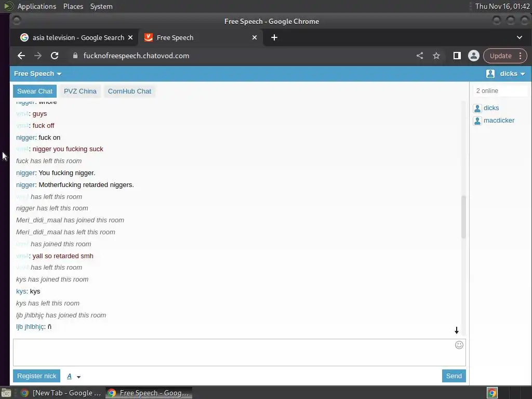The width and height of the screenshot is (532, 399).
Task: Open macdicker user in online list
Action: tap(499, 121)
